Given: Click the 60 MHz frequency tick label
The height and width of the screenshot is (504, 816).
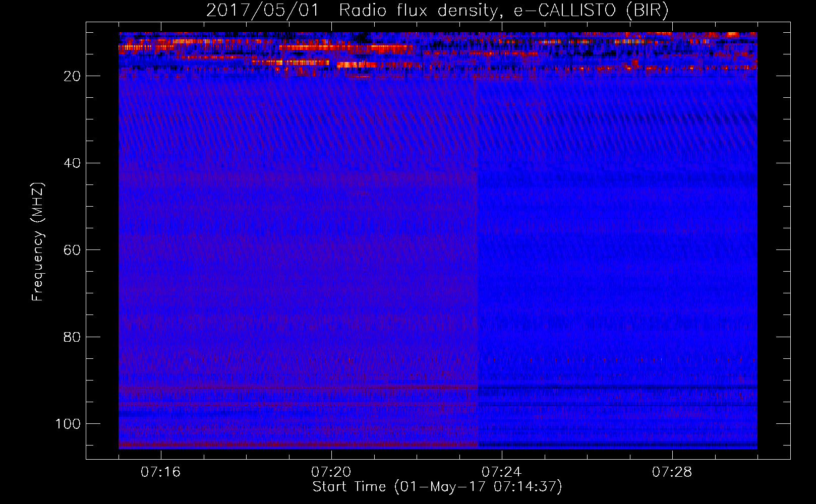Looking at the screenshot, I should 72,250.
